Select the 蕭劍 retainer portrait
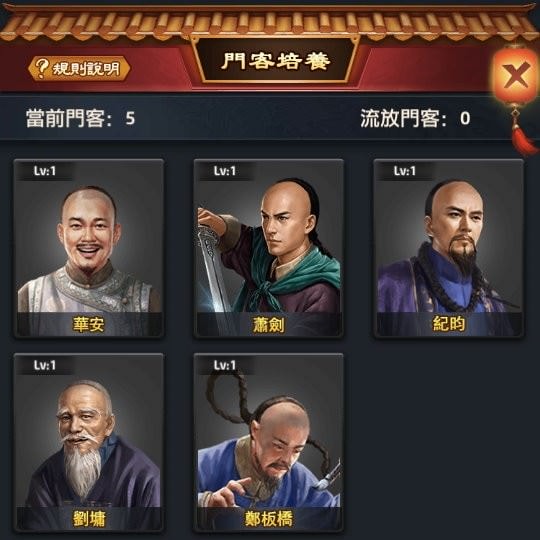Viewport: 540px width, 540px height. [x=269, y=248]
